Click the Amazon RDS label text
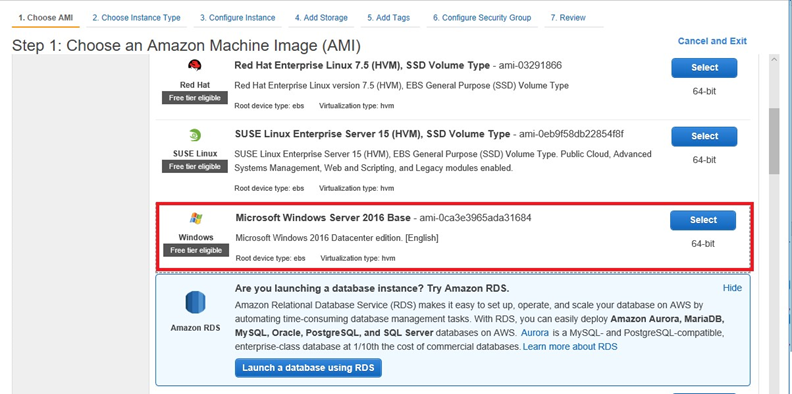 click(195, 328)
